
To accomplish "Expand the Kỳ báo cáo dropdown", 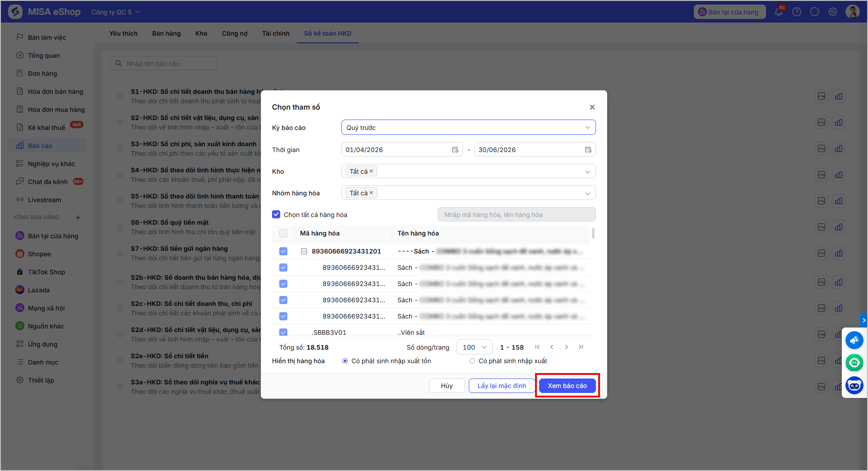I will click(x=468, y=128).
